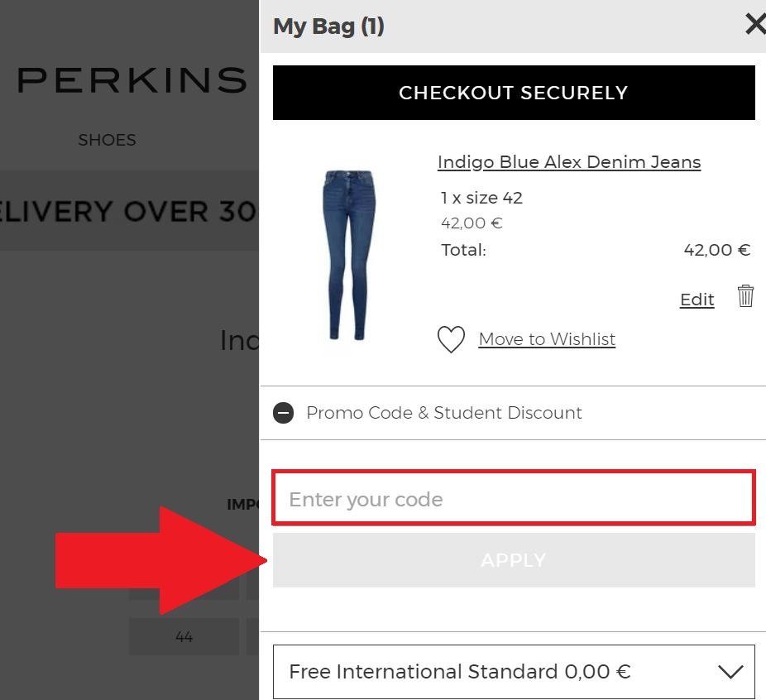Delete the jeans using the trash icon
Screen dimensions: 766x700
(x=744, y=297)
